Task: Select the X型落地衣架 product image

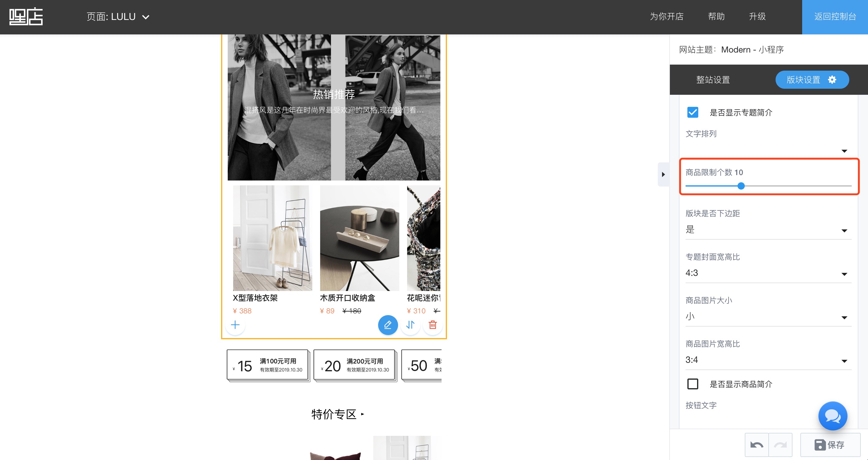Action: click(x=273, y=238)
